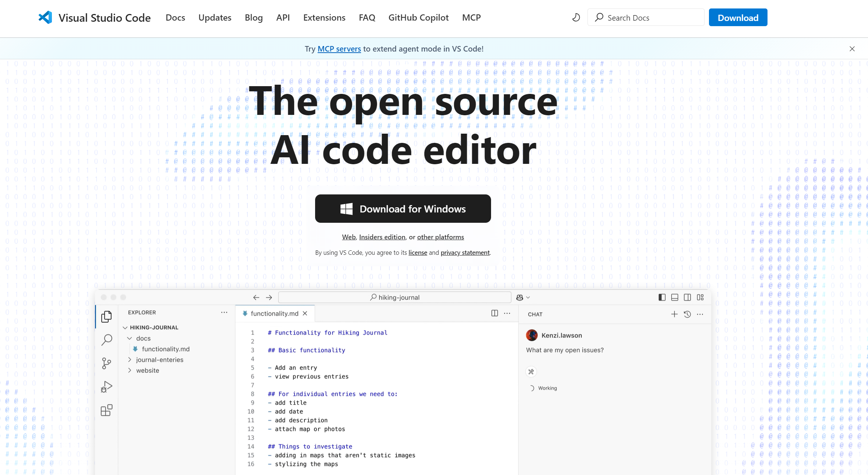Viewport: 868px width, 475px height.
Task: Open the Search icon in the activity bar
Action: tap(106, 339)
